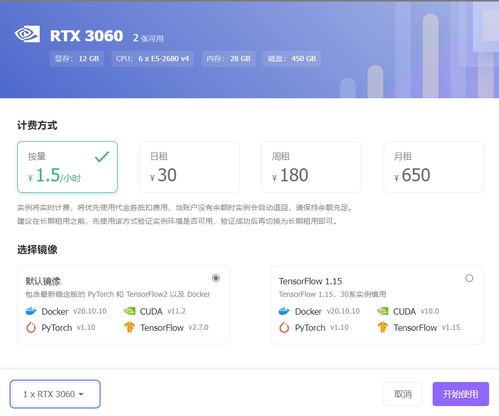Click the 内存: 28 GB tag
Screen dimensions: 499x416
pos(228,59)
